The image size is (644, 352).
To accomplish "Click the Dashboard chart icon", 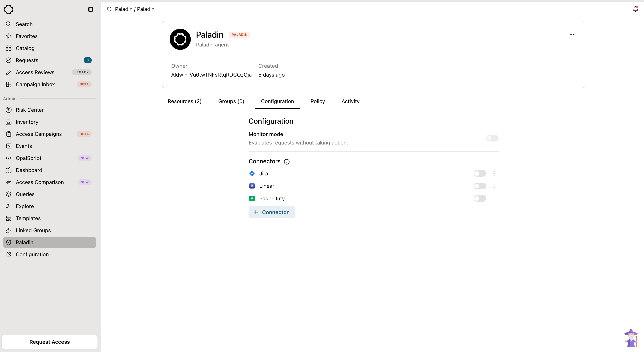I will [9, 170].
